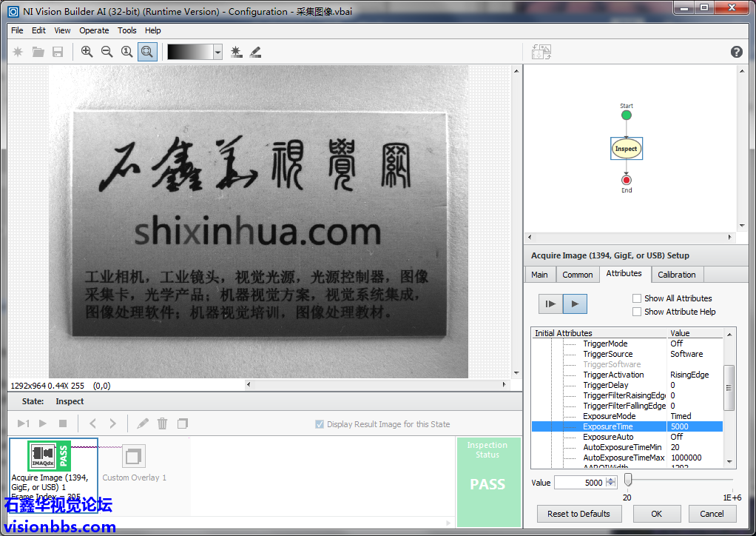
Task: Switch to the Calibration tab
Action: point(676,275)
